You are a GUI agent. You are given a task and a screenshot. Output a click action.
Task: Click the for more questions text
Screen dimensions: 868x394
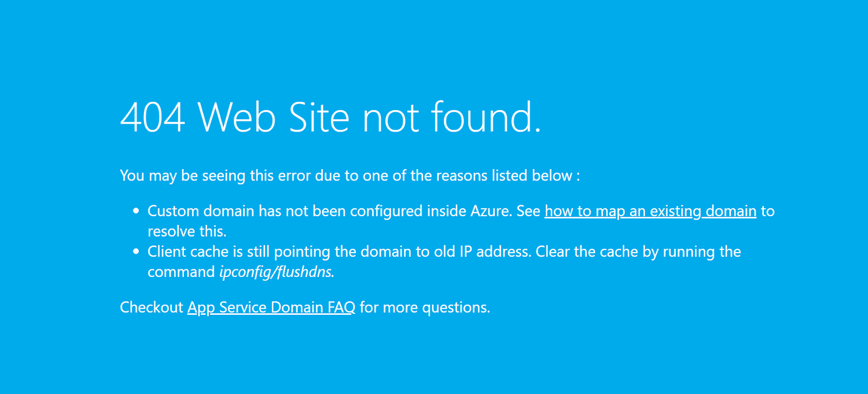pyautogui.click(x=425, y=307)
